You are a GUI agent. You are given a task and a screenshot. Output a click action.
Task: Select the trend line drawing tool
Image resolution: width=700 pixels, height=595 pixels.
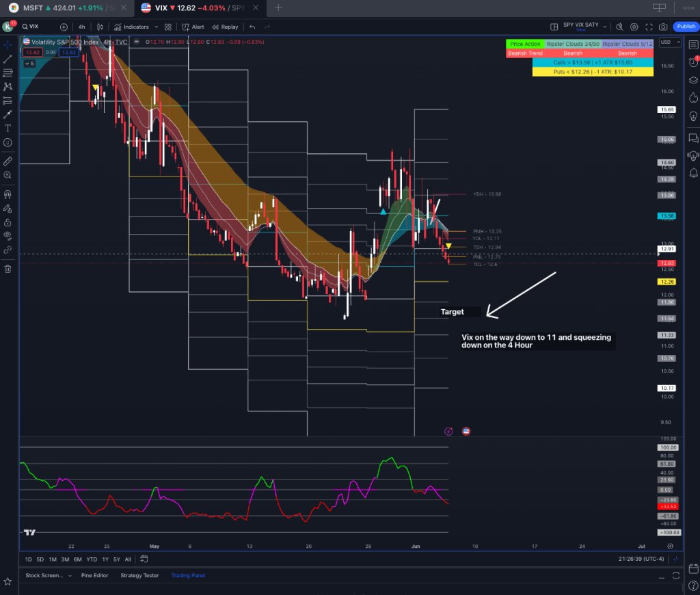coord(8,59)
